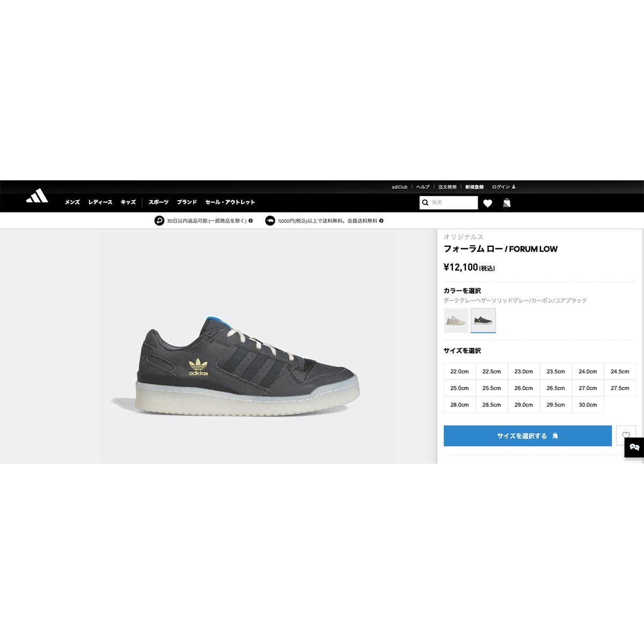
Task: Click the blue サイズを選択する button
Action: (x=528, y=436)
